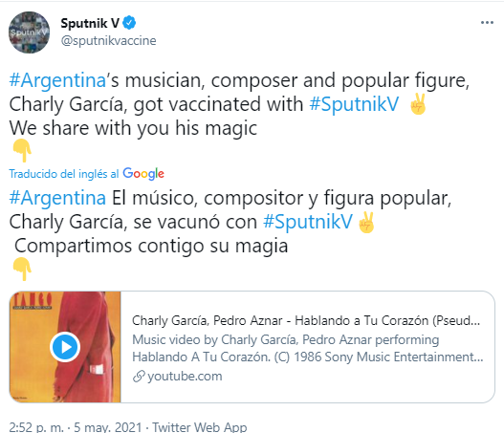Open the Hablando a Tu Corazón card title
This screenshot has width=504, height=433.
click(x=306, y=320)
